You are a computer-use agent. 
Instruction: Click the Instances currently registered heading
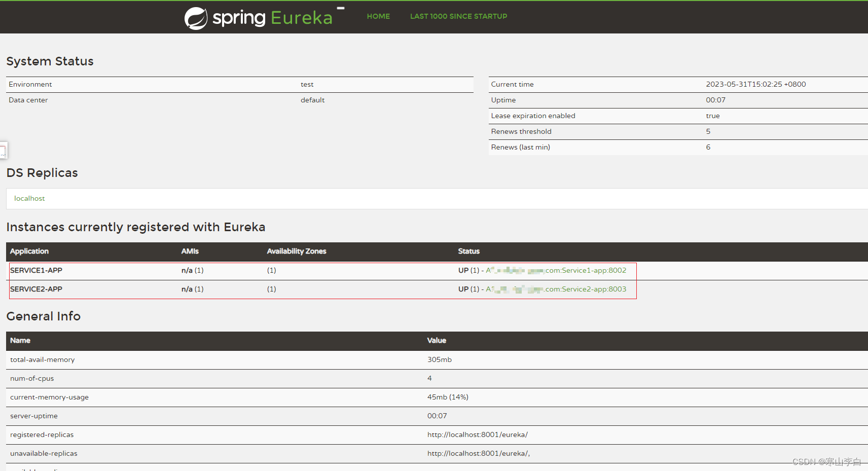[136, 227]
